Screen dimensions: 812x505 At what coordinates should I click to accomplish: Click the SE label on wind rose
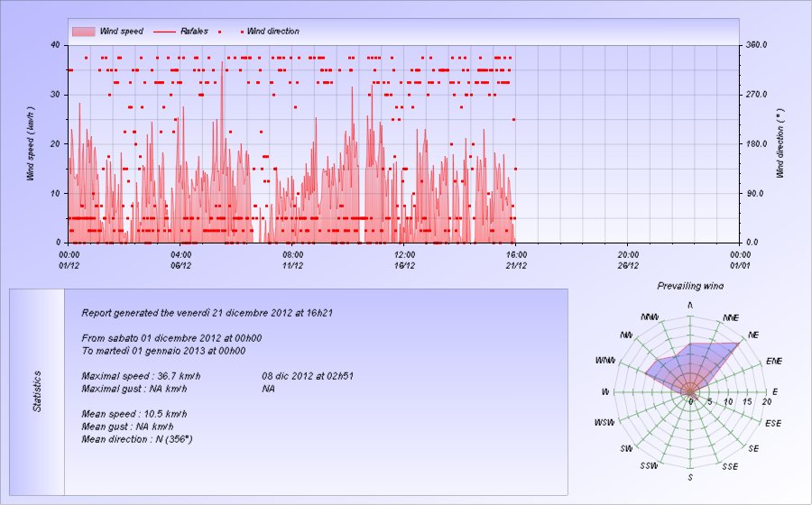click(753, 448)
